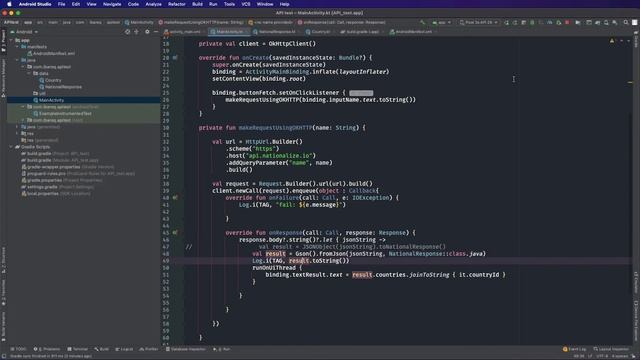The width and height of the screenshot is (640, 360).
Task: Open Search Everywhere magnifier icon
Action: (626, 22)
